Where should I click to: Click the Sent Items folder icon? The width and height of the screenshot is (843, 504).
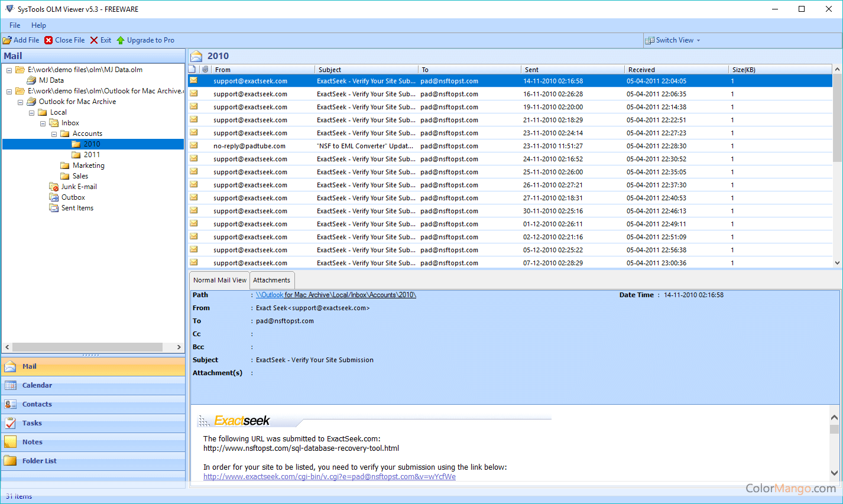(x=54, y=208)
